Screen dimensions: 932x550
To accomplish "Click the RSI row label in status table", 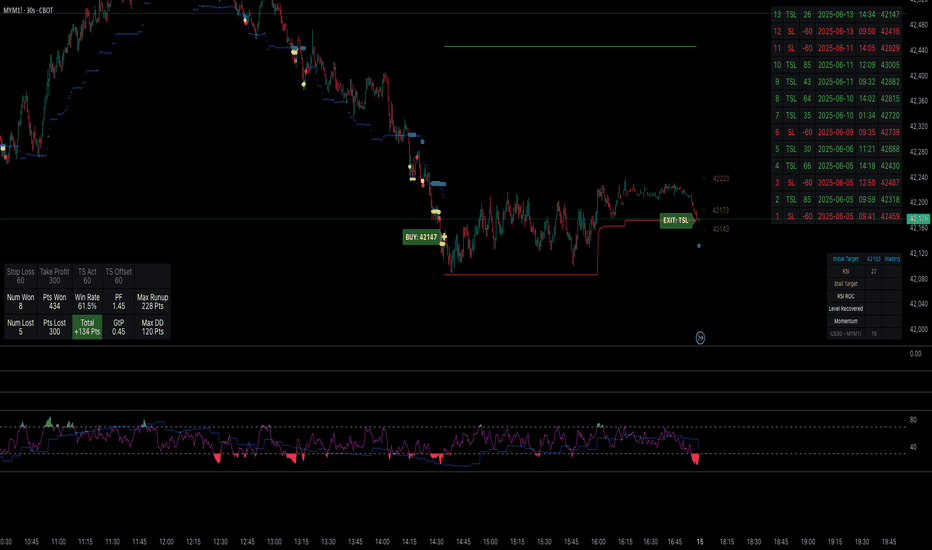I will [x=845, y=271].
